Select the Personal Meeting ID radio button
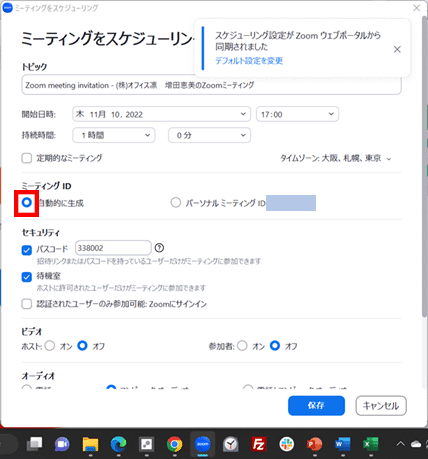This screenshot has height=459, width=428. 176,202
